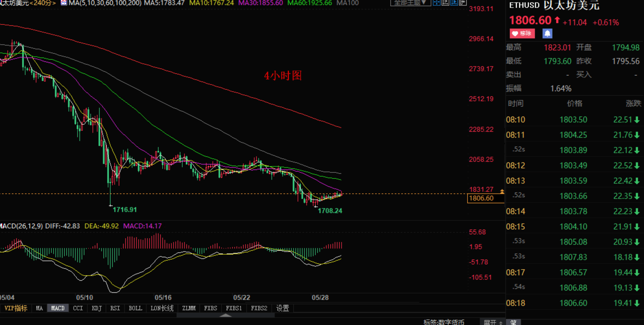Screen dimensions: 644x325
Task: Select the RSI indicator tab
Action: click(115, 308)
